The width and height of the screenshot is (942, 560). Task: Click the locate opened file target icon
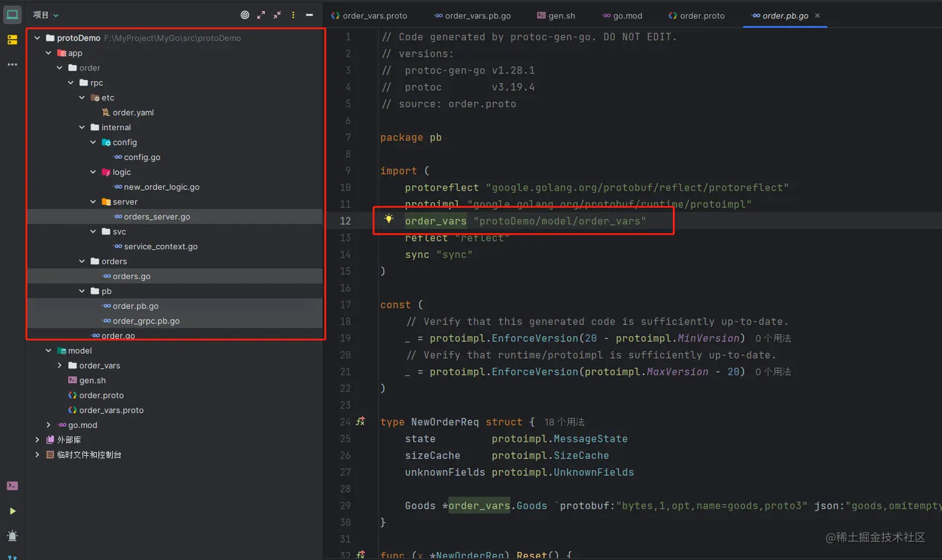click(245, 15)
